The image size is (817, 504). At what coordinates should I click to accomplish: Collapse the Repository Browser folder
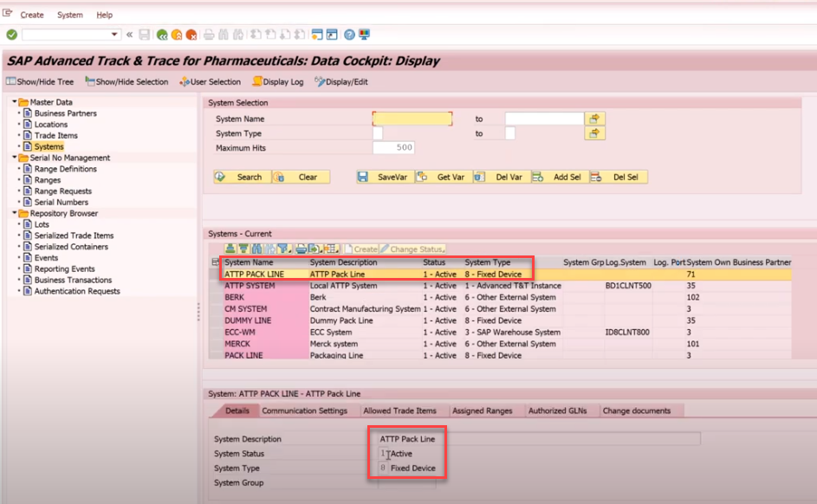pyautogui.click(x=15, y=213)
